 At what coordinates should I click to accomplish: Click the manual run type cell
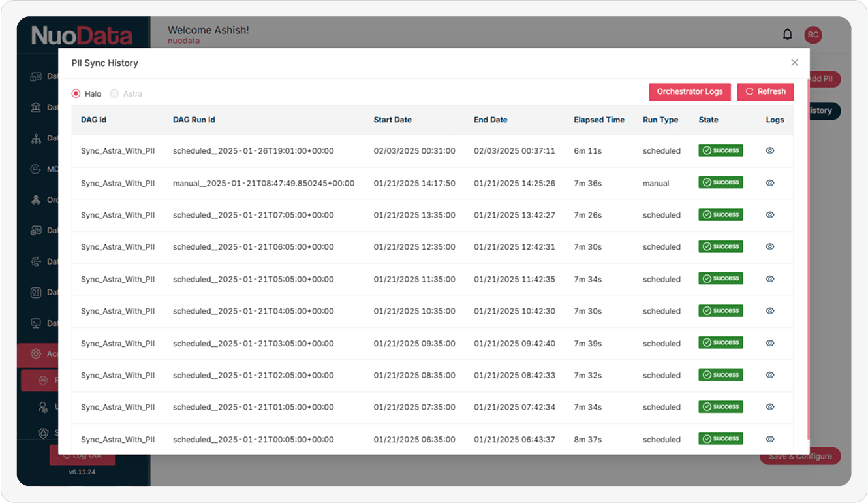click(x=656, y=183)
